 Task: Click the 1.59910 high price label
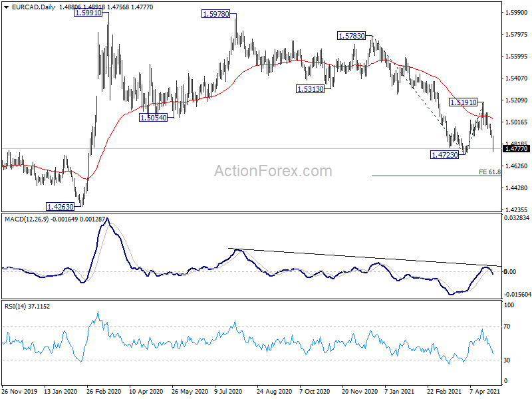[x=88, y=13]
